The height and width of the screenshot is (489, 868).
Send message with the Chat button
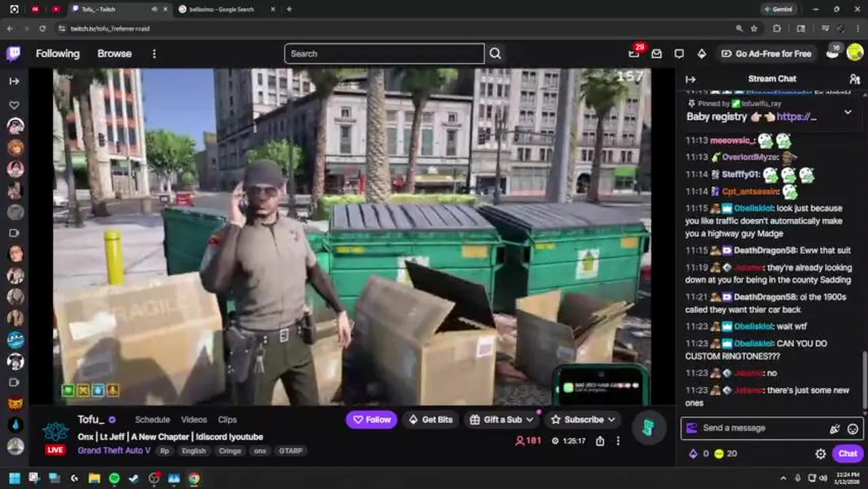(x=848, y=454)
